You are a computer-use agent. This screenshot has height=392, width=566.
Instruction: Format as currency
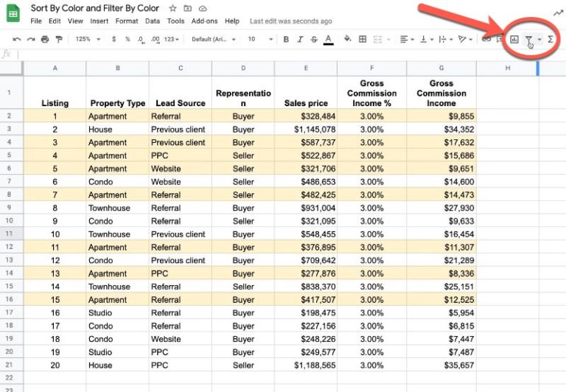click(114, 39)
